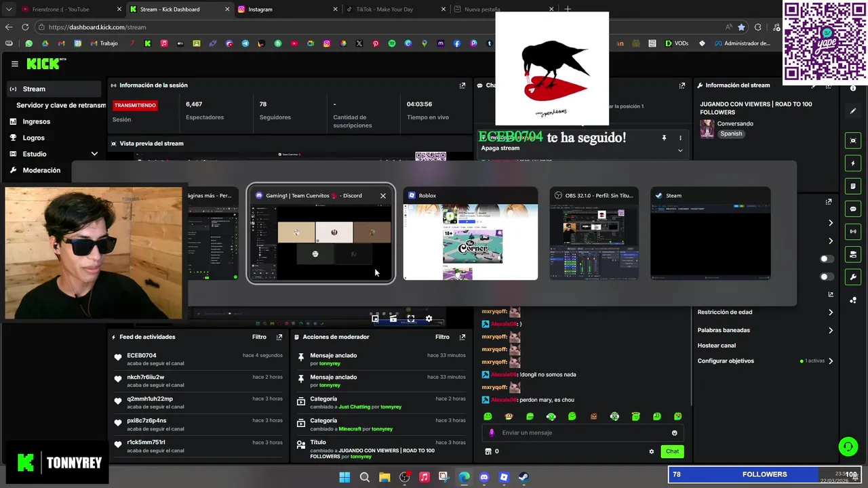The image size is (868, 488).
Task: Open the Windows Start menu
Action: tap(344, 477)
